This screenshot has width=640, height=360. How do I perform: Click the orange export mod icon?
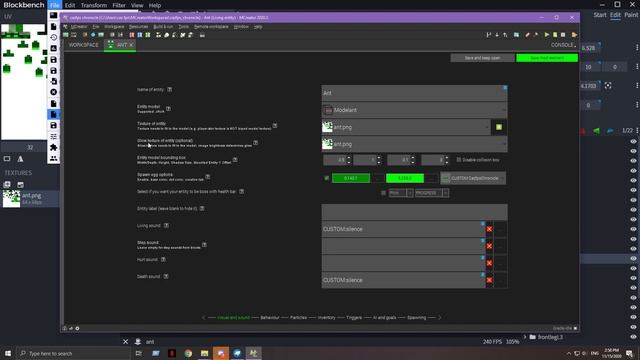click(574, 35)
